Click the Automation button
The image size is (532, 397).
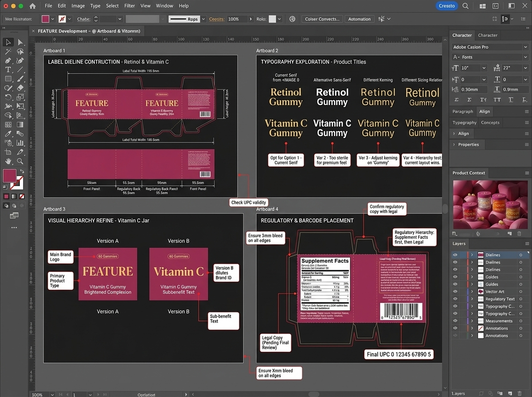tap(359, 19)
